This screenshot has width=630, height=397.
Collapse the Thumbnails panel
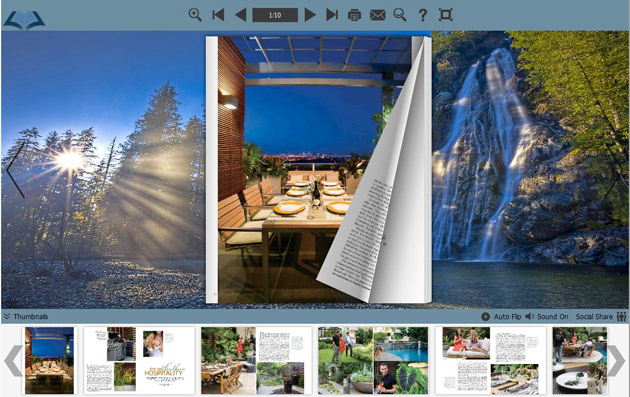(26, 317)
